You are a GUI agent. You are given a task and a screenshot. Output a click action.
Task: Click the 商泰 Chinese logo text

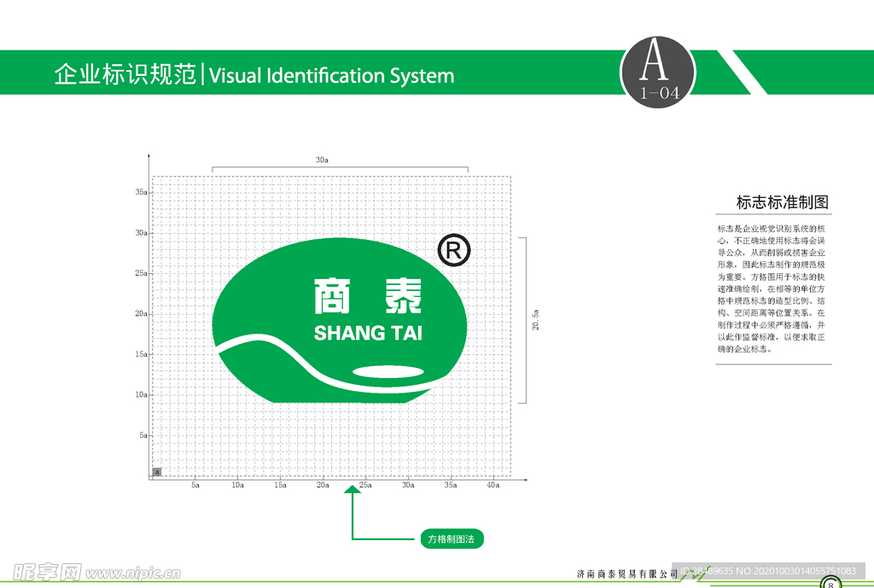(368, 296)
